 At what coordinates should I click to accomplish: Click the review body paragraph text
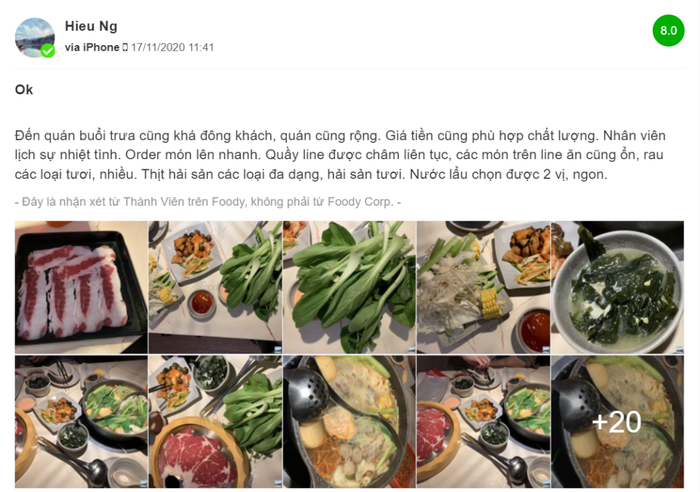tap(340, 155)
